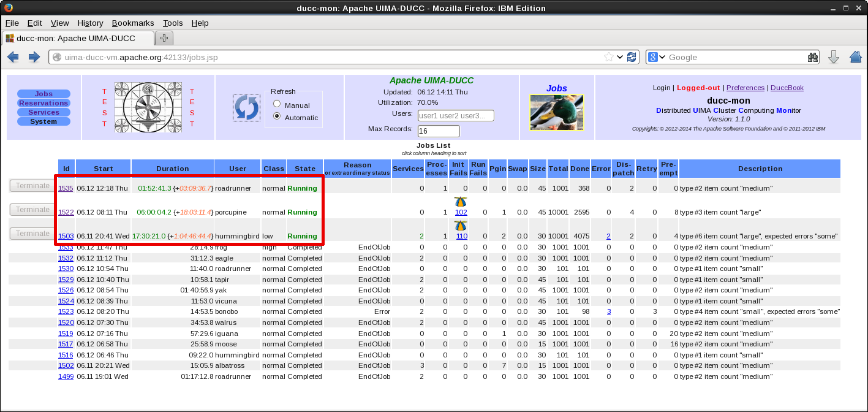Sort jobs by the Duration column header
Screen dimensions: 868x412
[x=172, y=169]
